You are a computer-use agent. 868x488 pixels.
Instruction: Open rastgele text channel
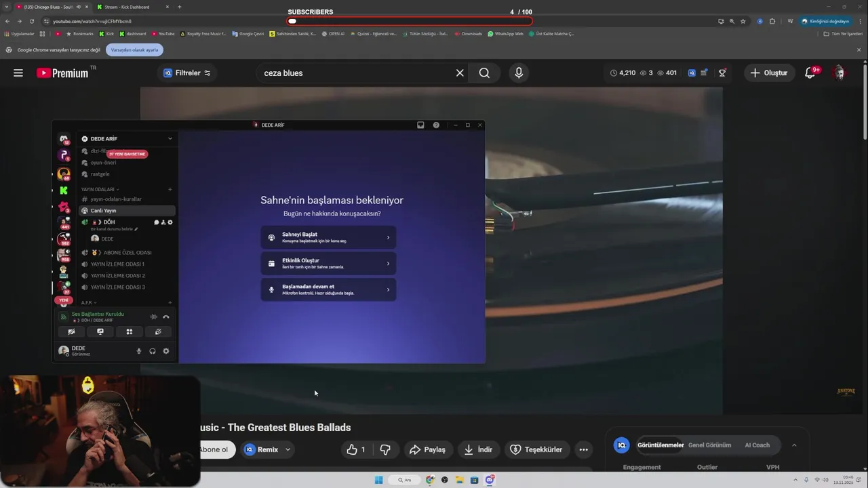125,174
